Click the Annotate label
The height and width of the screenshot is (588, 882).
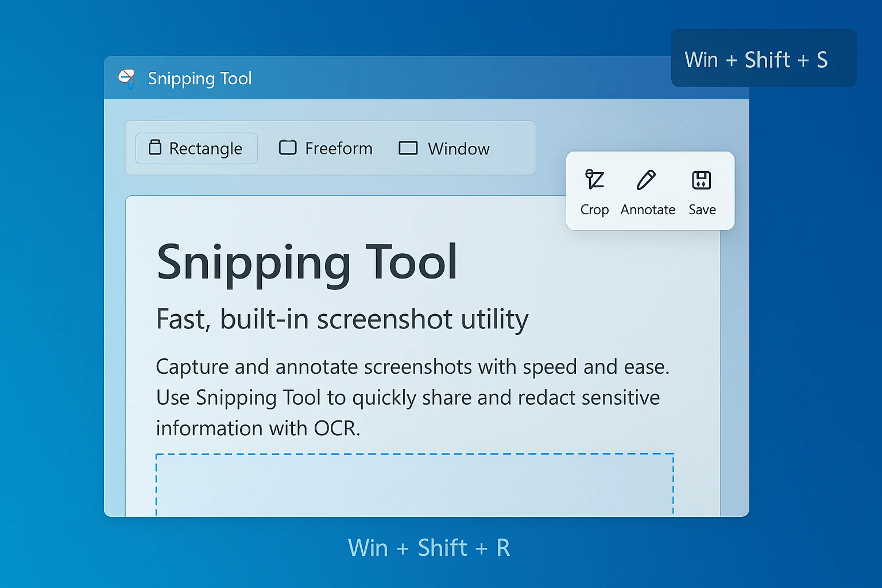click(x=648, y=210)
